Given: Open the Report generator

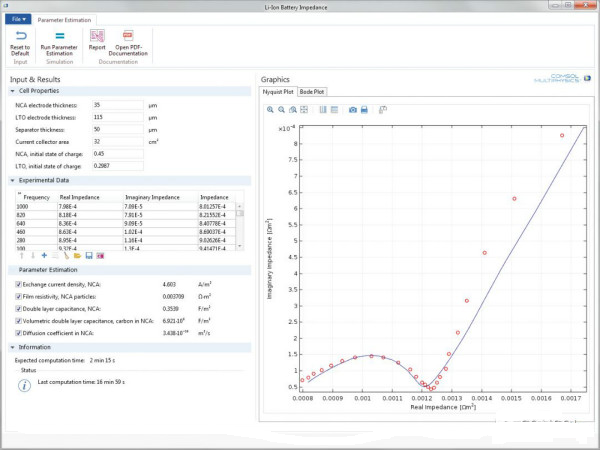Looking at the screenshot, I should [x=97, y=36].
